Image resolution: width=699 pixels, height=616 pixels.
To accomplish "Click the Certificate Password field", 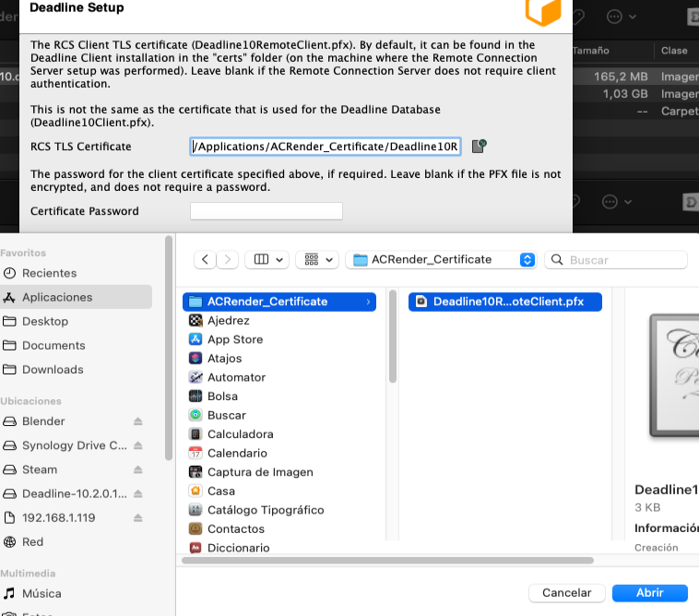I will (267, 211).
